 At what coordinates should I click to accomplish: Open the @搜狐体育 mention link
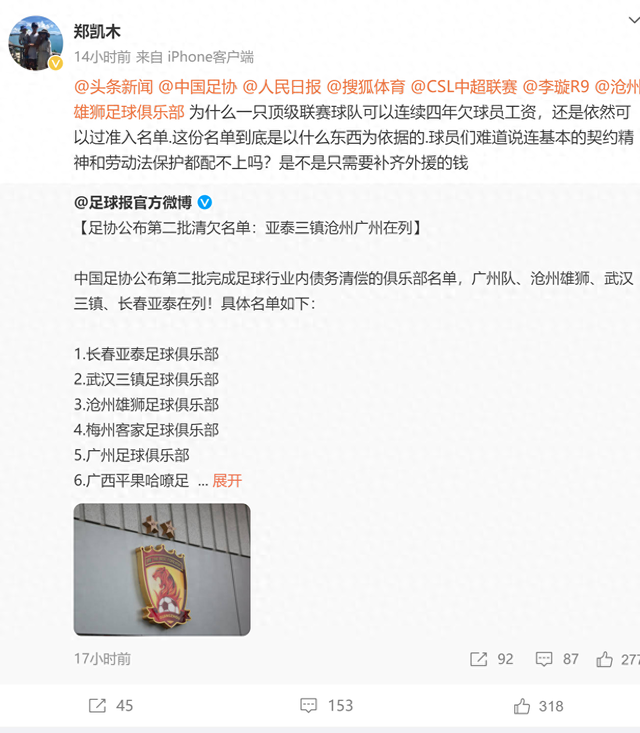pos(366,87)
